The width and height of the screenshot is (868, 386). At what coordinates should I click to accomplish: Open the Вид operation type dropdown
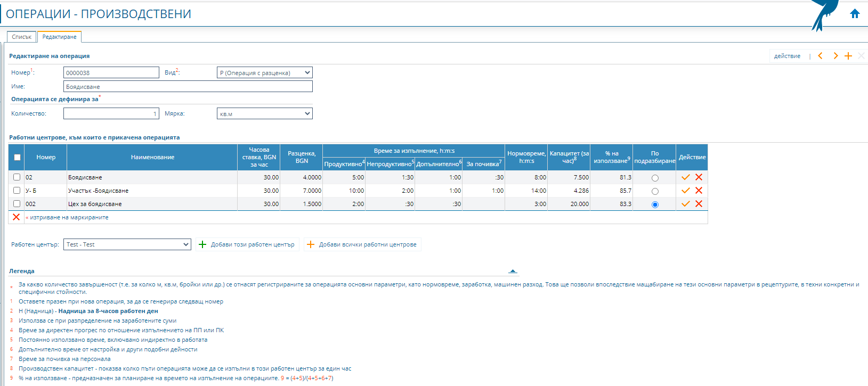pyautogui.click(x=265, y=72)
